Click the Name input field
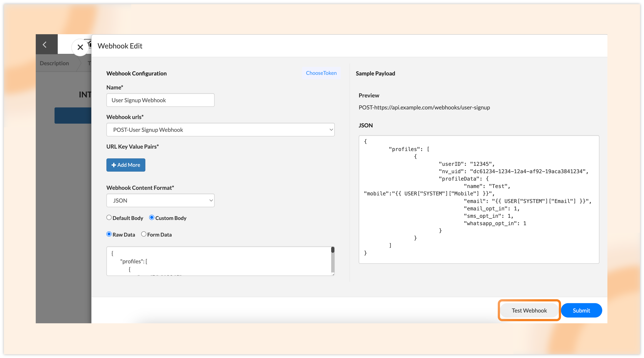Viewport: 644px width, 358px height. pyautogui.click(x=160, y=100)
